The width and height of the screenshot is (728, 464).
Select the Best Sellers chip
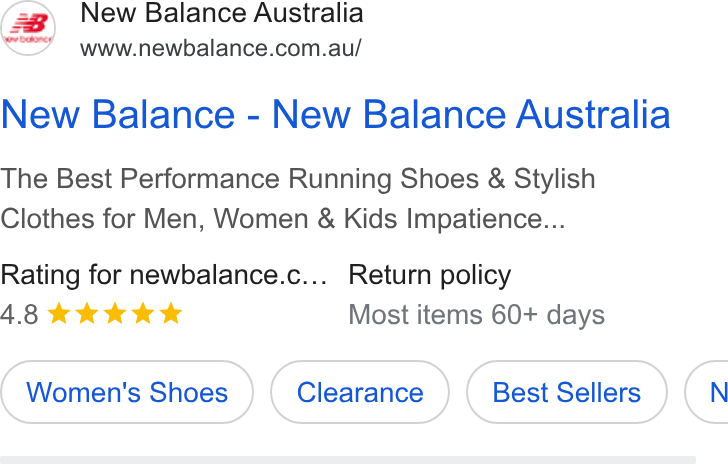pyautogui.click(x=566, y=392)
